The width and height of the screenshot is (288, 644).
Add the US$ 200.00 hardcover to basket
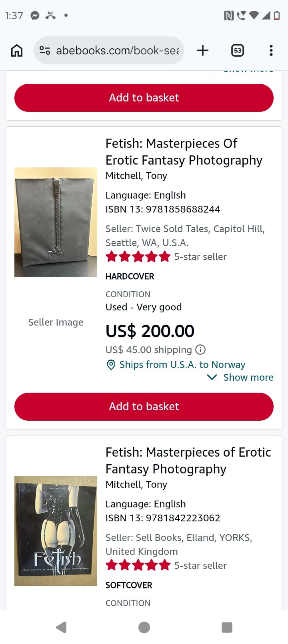coord(144,406)
